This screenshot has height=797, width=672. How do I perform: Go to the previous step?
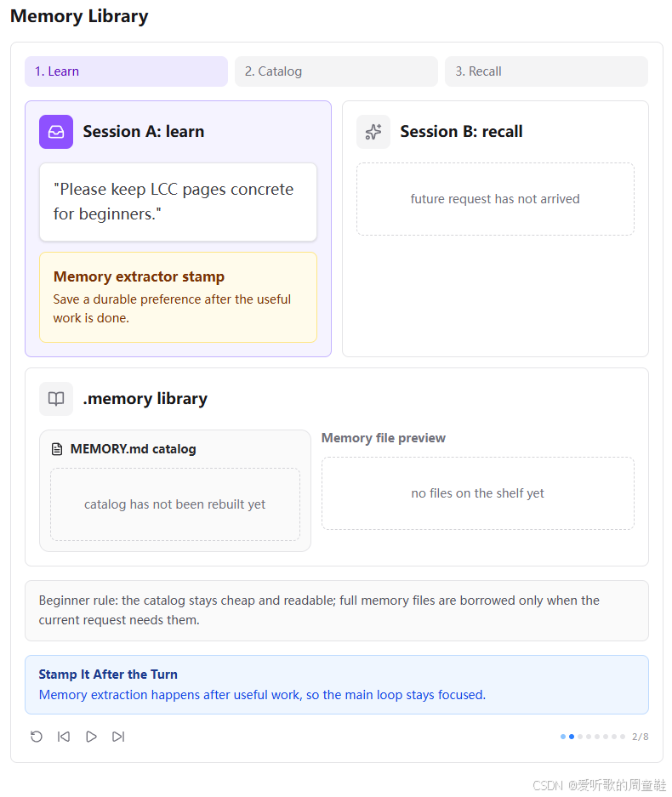(x=64, y=737)
